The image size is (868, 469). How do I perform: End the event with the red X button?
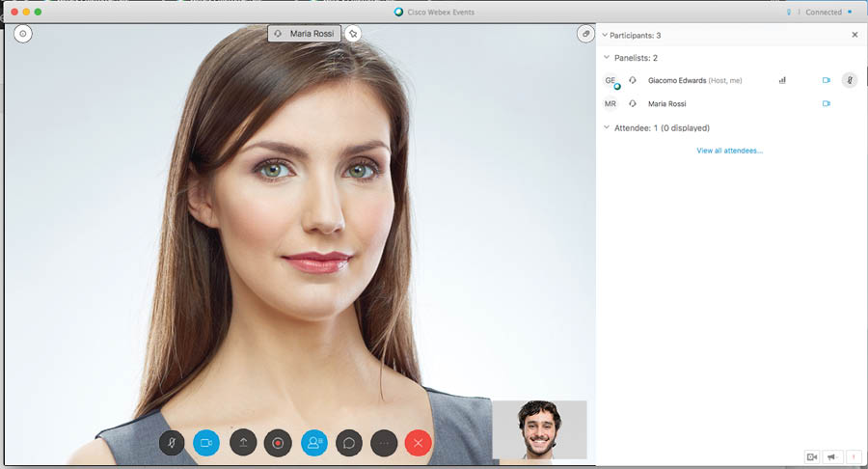pyautogui.click(x=419, y=443)
